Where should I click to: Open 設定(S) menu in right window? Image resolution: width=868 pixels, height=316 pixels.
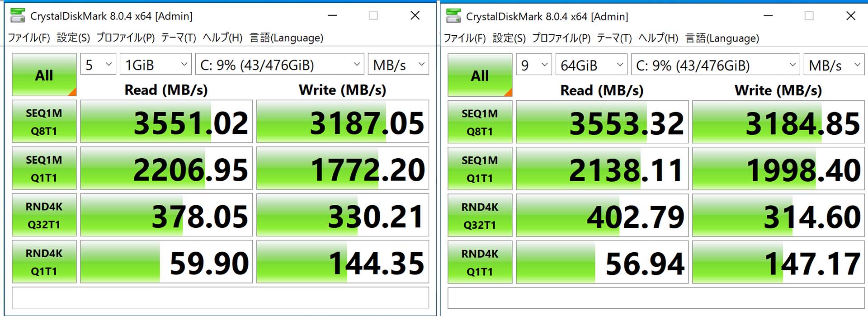pyautogui.click(x=509, y=38)
